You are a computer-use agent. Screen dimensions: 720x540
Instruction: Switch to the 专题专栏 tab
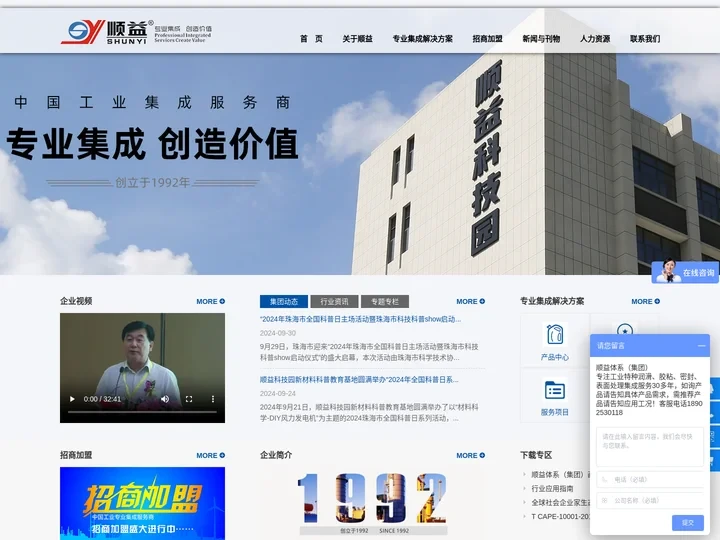tap(385, 302)
